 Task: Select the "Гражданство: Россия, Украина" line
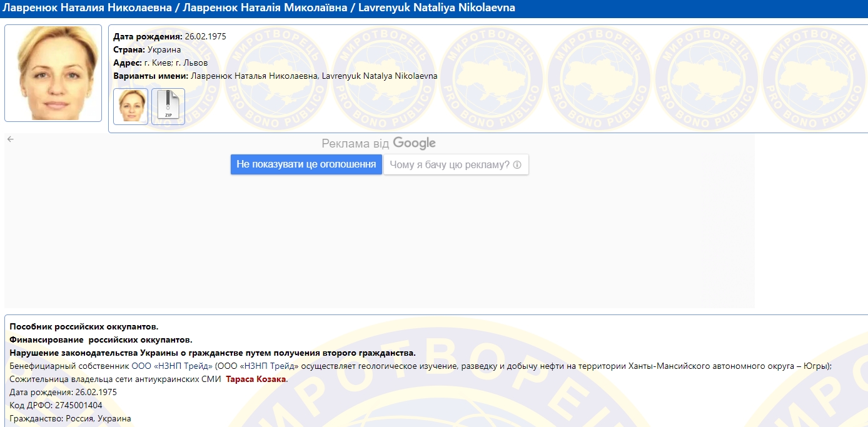point(70,418)
